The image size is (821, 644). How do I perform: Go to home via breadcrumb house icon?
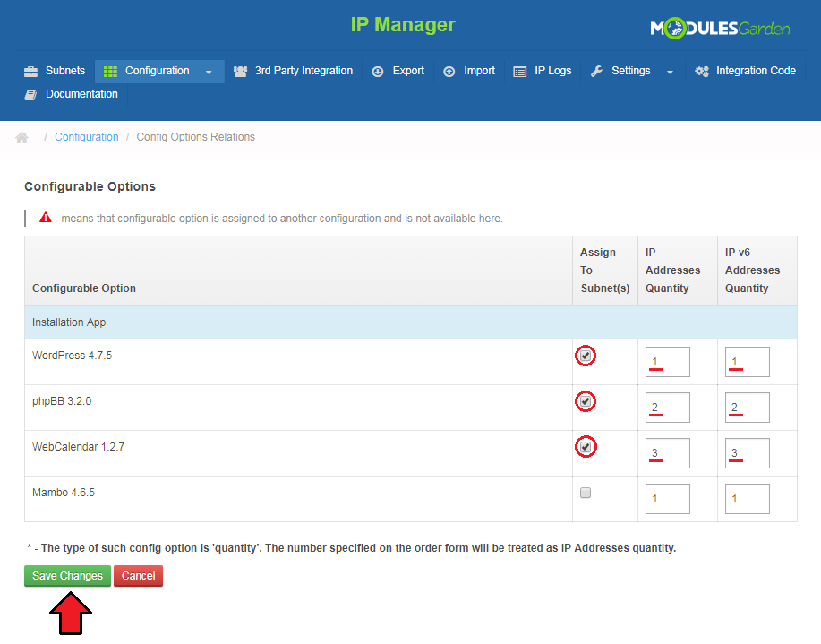point(22,138)
